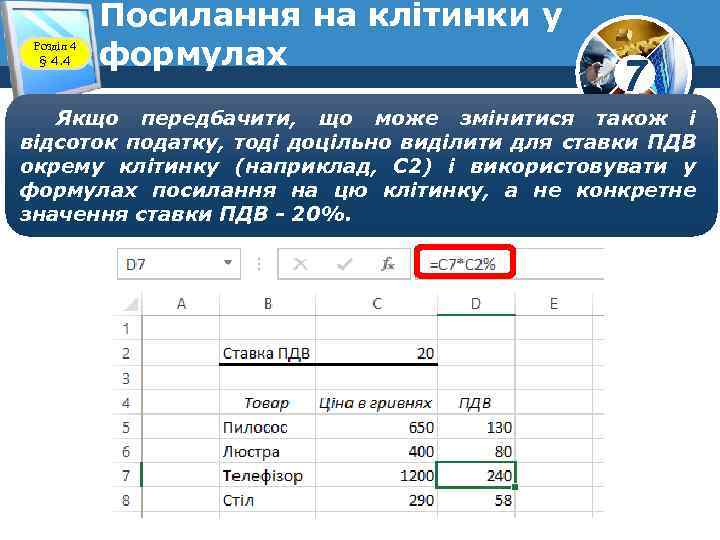
Task: Click the Enter checkmark icon in formula bar
Action: (344, 264)
